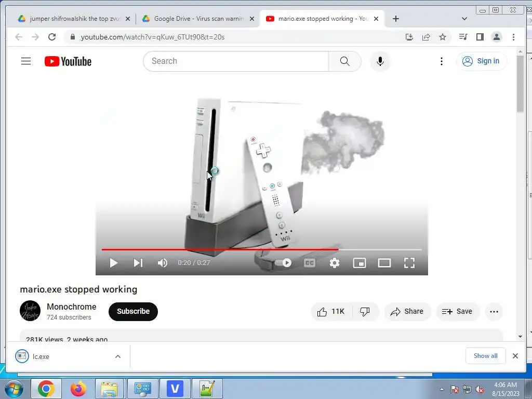Close the mario.exe stopped working tab
The width and height of the screenshot is (532, 399).
(x=376, y=19)
